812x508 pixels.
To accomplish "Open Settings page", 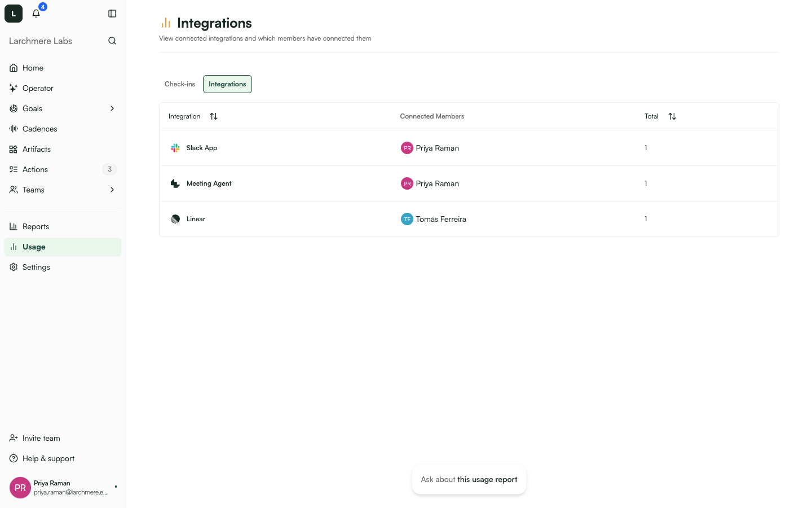I will 63,267.
